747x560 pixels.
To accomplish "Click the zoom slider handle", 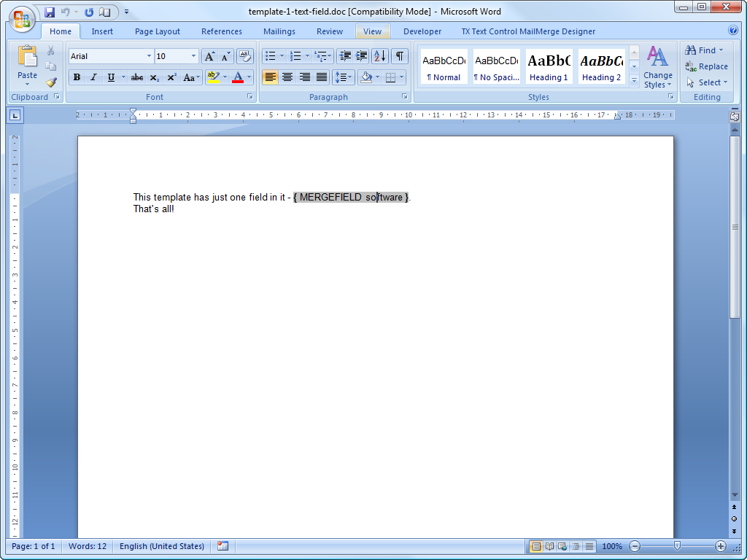I will point(677,546).
